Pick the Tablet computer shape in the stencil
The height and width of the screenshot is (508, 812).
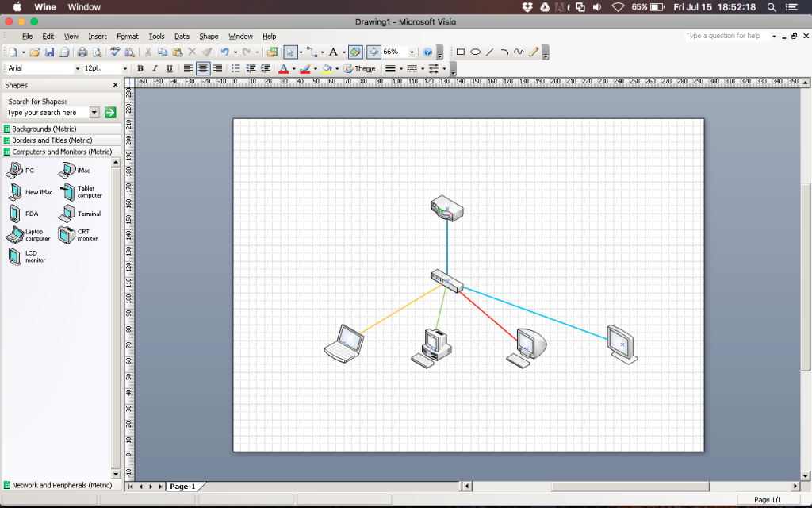(x=81, y=192)
